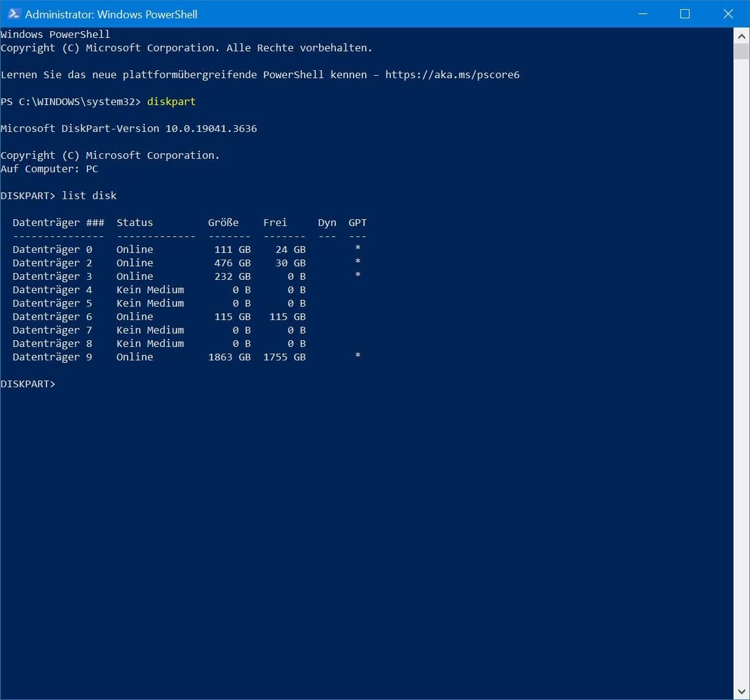
Task: Click the '111 GB' size value
Action: pyautogui.click(x=233, y=249)
